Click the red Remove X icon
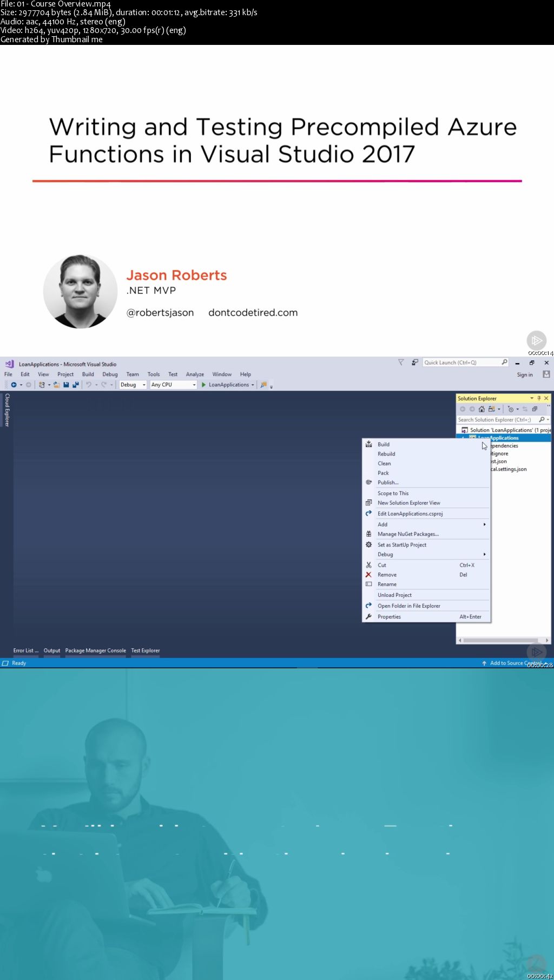This screenshot has height=980, width=554. [x=368, y=575]
